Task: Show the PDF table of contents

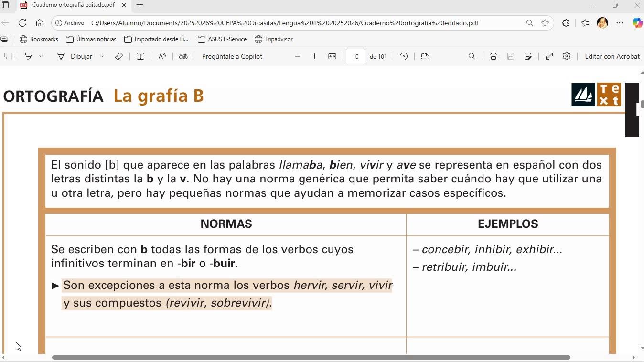Action: coord(8,56)
